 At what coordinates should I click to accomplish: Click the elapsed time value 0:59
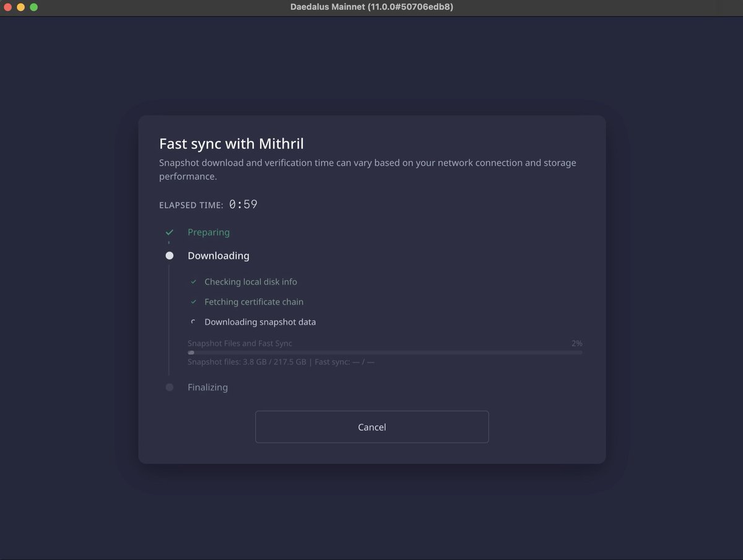243,204
